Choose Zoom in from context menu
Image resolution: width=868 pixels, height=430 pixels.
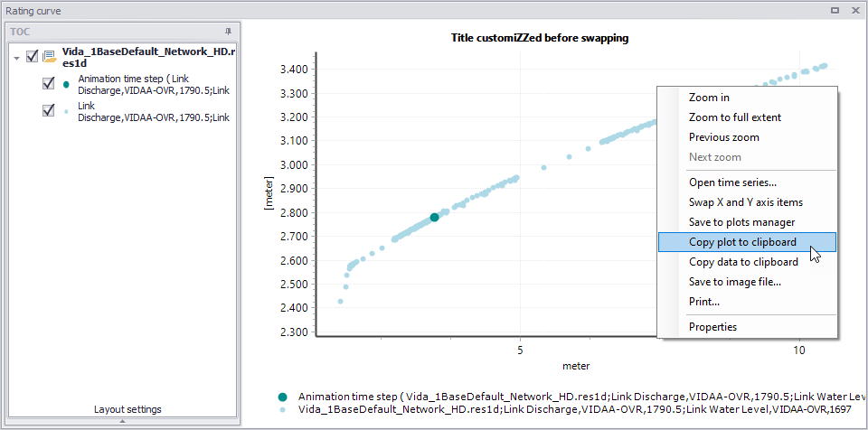(709, 98)
